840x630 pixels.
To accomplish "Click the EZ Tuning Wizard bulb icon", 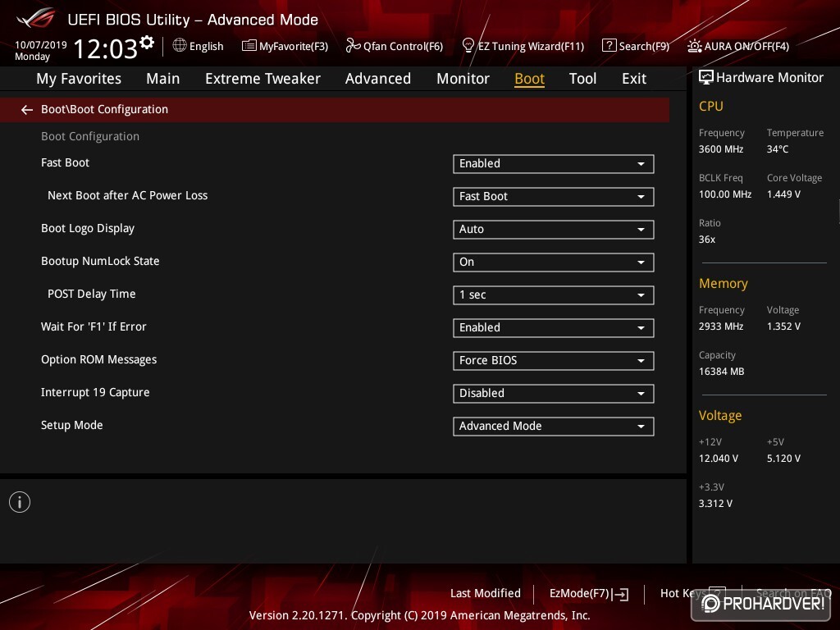I will (x=468, y=46).
